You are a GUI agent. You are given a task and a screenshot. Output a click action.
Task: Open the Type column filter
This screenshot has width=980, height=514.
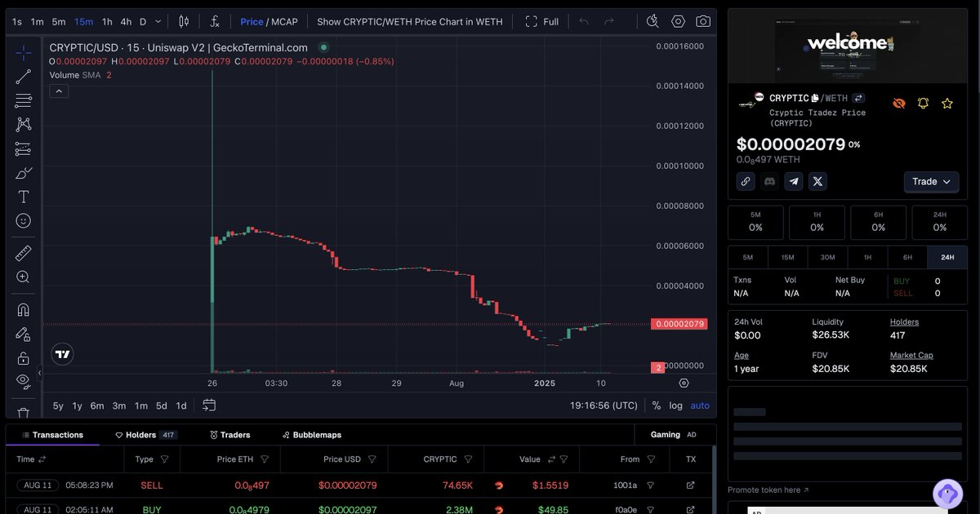pyautogui.click(x=164, y=459)
